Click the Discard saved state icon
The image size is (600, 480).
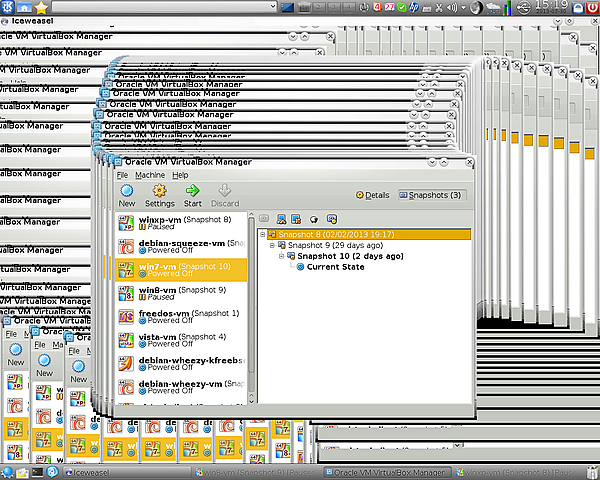(225, 193)
